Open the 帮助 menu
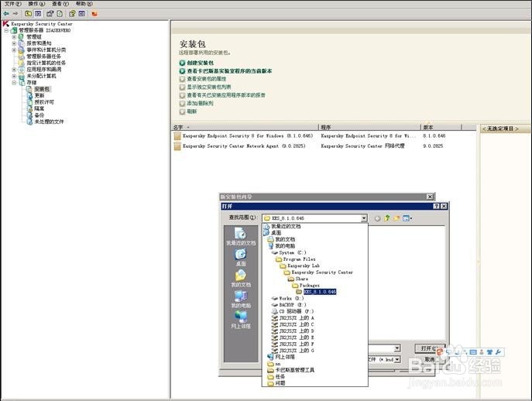Image resolution: width=532 pixels, height=401 pixels. [84, 4]
